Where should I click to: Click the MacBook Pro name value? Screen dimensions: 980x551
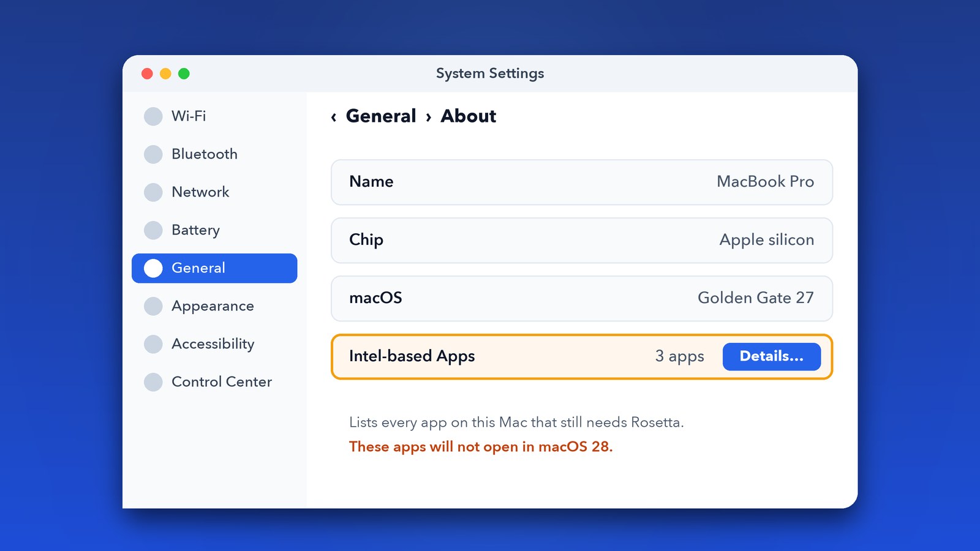[765, 181]
